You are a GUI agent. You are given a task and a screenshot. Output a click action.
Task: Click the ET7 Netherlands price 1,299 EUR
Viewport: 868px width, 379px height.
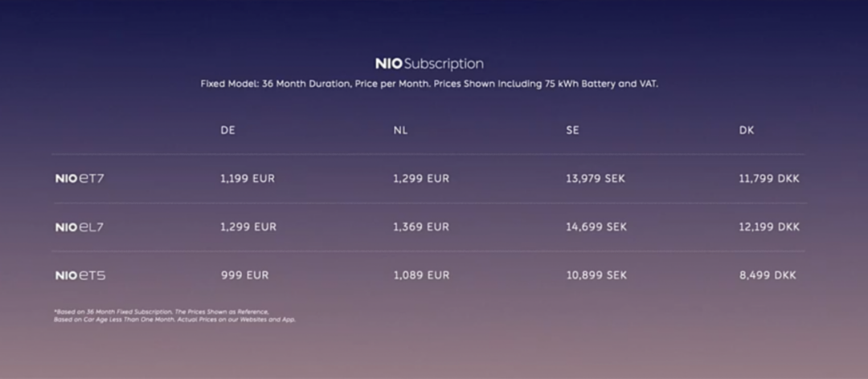[x=421, y=179]
